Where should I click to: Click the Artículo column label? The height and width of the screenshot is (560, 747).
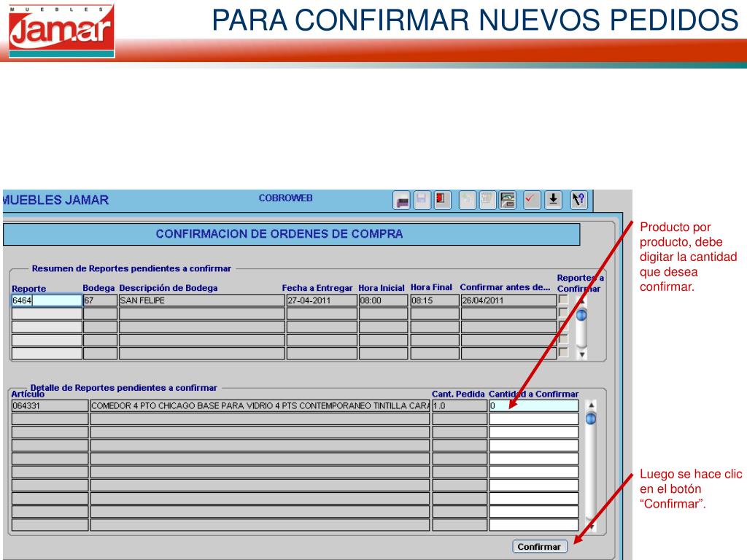[x=28, y=394]
